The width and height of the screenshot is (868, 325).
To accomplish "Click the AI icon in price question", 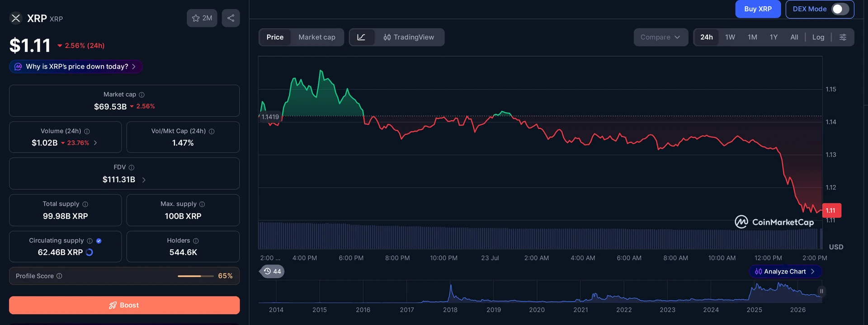I will tap(18, 66).
